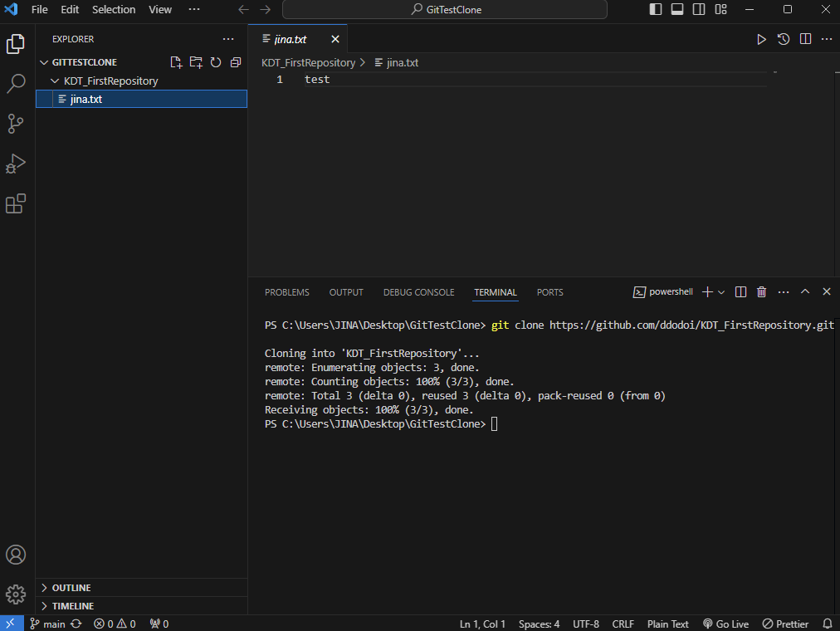Open the title bar overflow menu ellipsis

click(194, 9)
